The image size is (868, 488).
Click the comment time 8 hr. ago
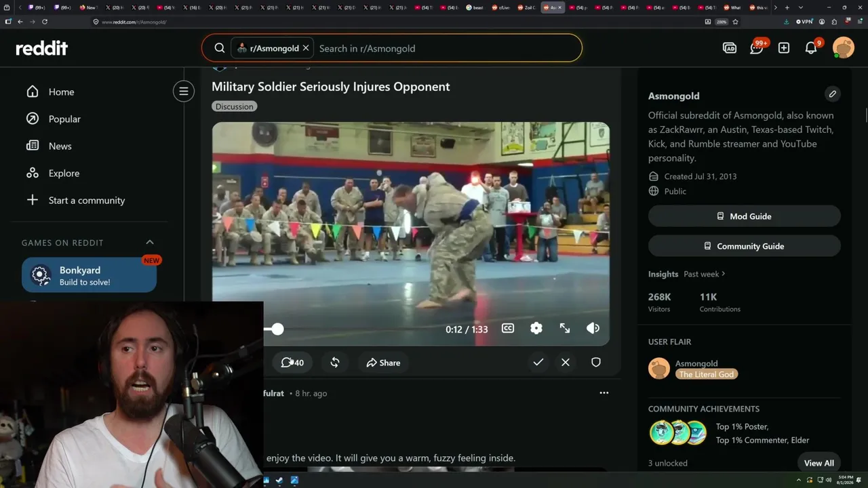[311, 394]
